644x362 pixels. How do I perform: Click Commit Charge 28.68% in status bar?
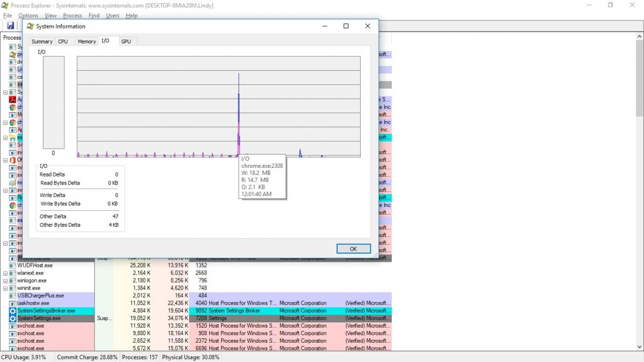click(x=87, y=357)
